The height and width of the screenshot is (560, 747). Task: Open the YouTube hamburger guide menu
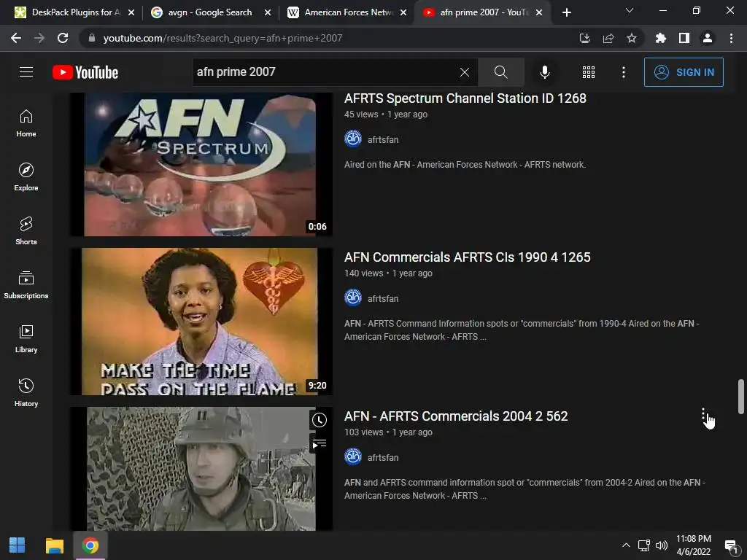26,72
